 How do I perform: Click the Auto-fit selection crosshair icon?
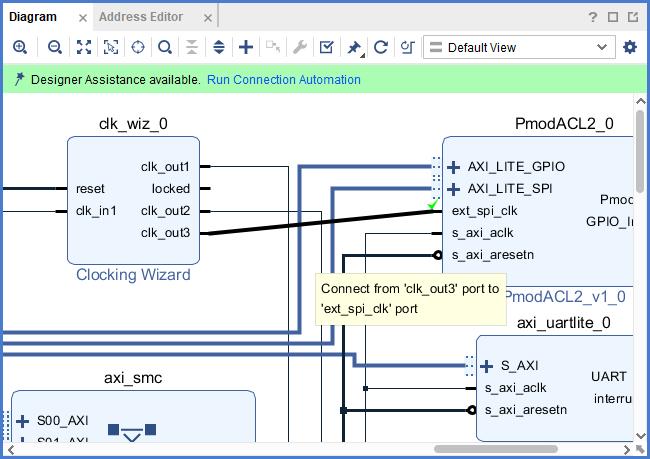pyautogui.click(x=138, y=47)
